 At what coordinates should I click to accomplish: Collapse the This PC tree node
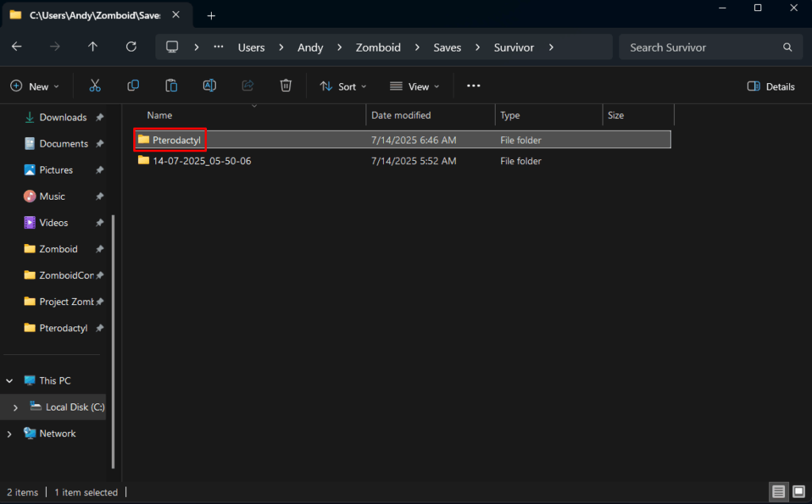tap(10, 381)
